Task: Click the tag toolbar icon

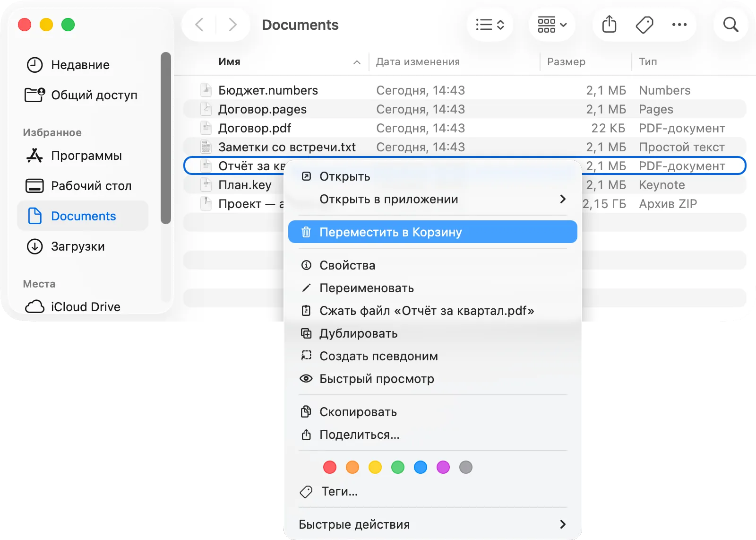Action: (644, 25)
